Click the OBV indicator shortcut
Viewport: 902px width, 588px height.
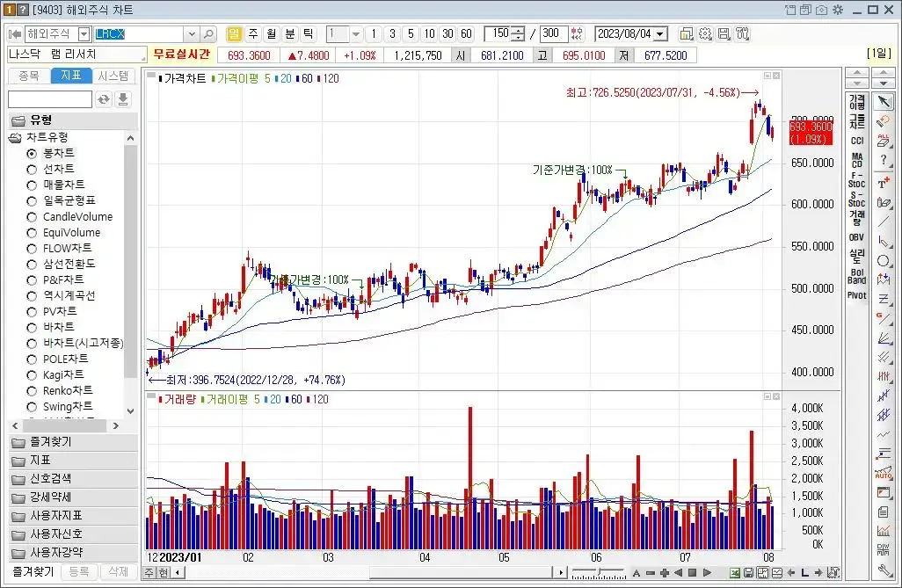pos(856,237)
